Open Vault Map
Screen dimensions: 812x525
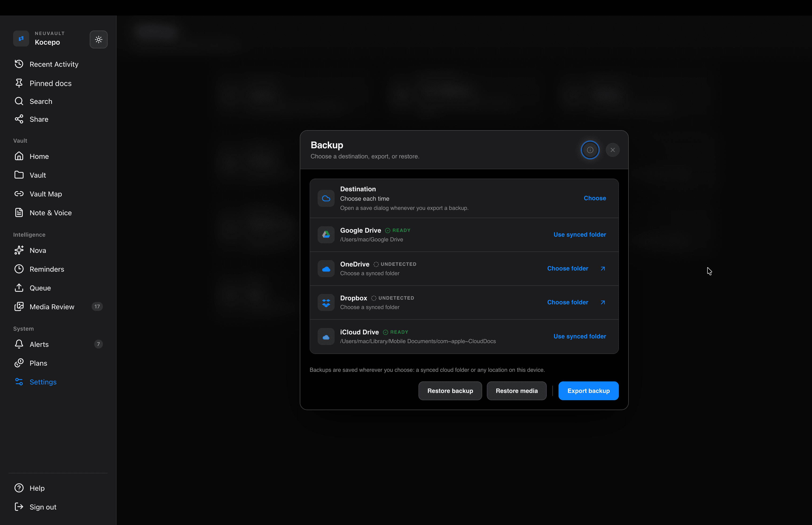[58, 194]
